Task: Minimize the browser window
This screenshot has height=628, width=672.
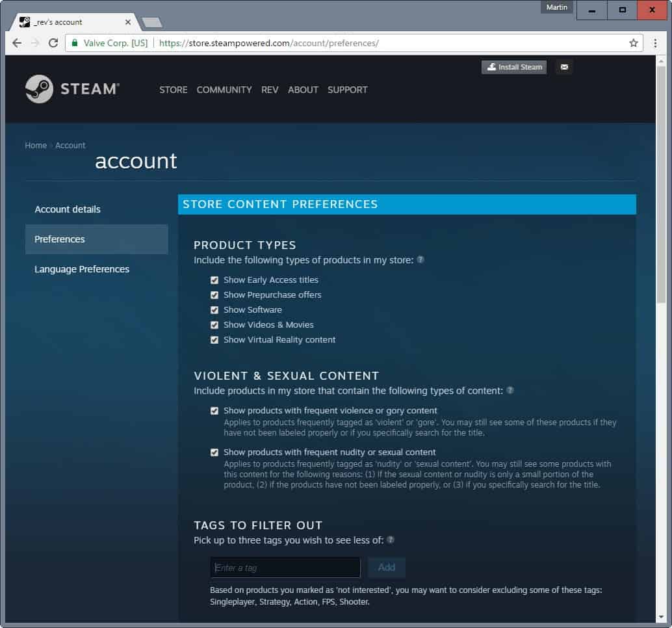Action: click(592, 10)
